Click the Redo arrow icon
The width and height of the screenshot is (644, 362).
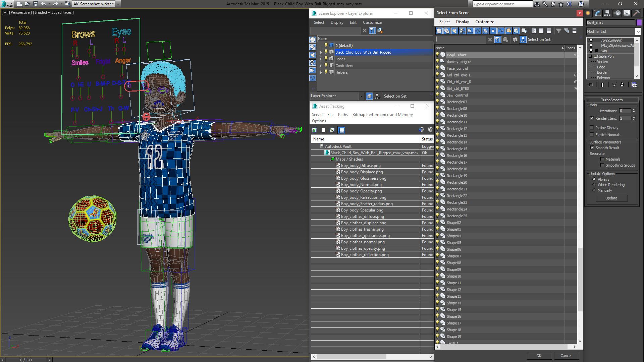pos(55,4)
